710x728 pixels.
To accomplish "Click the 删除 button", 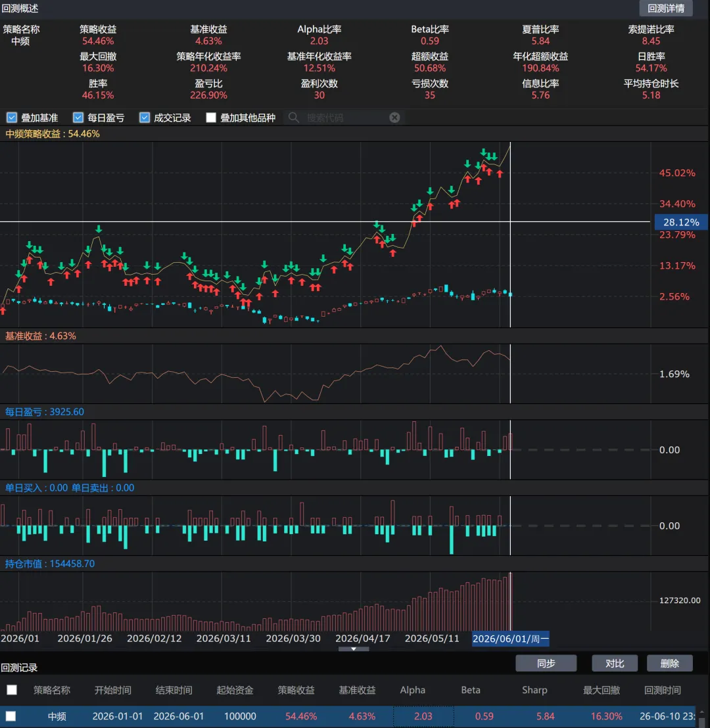I will [x=670, y=664].
